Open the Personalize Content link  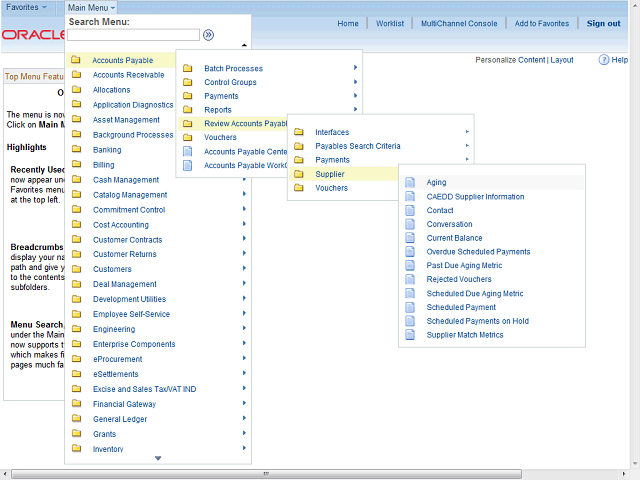click(x=510, y=60)
